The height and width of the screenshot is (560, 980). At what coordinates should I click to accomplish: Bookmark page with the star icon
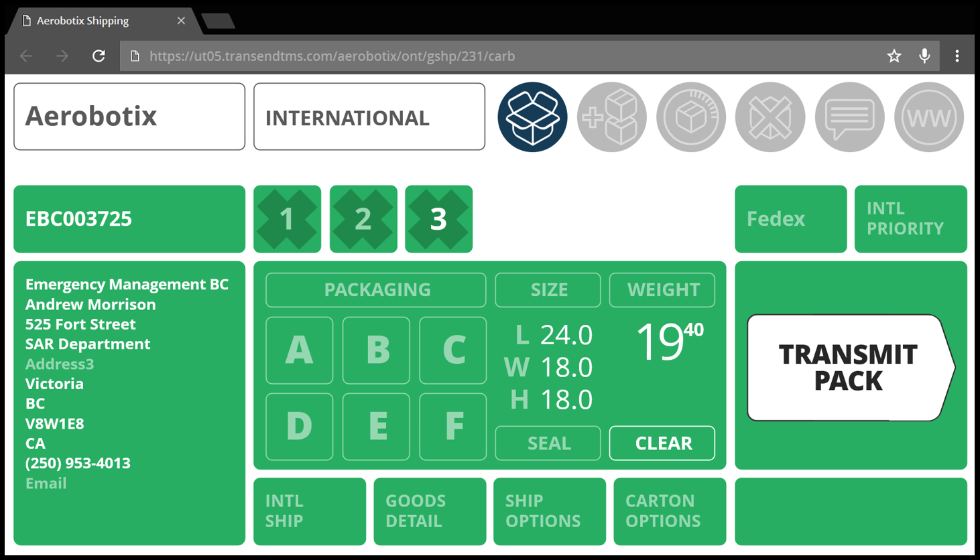click(x=894, y=56)
